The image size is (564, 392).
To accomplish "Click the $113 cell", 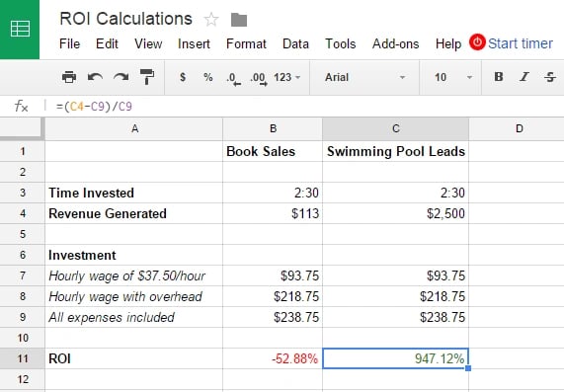I will [x=273, y=213].
